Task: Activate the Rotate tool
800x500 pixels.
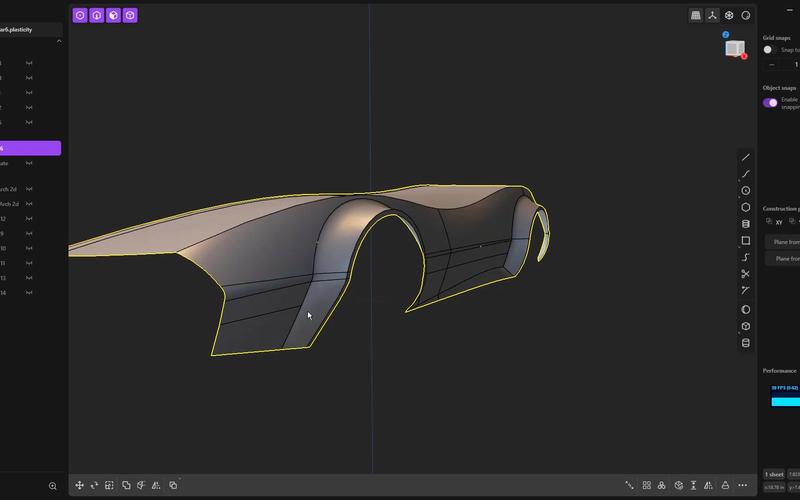Action: coord(94,485)
